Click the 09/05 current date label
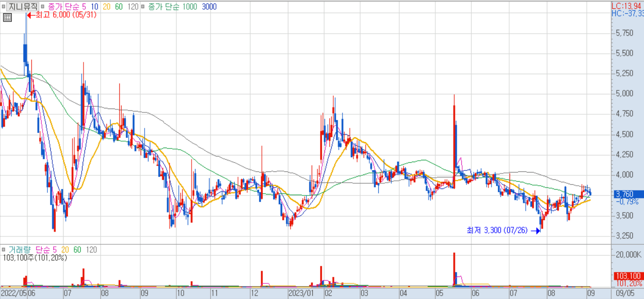This screenshot has height=299, width=644. [625, 294]
